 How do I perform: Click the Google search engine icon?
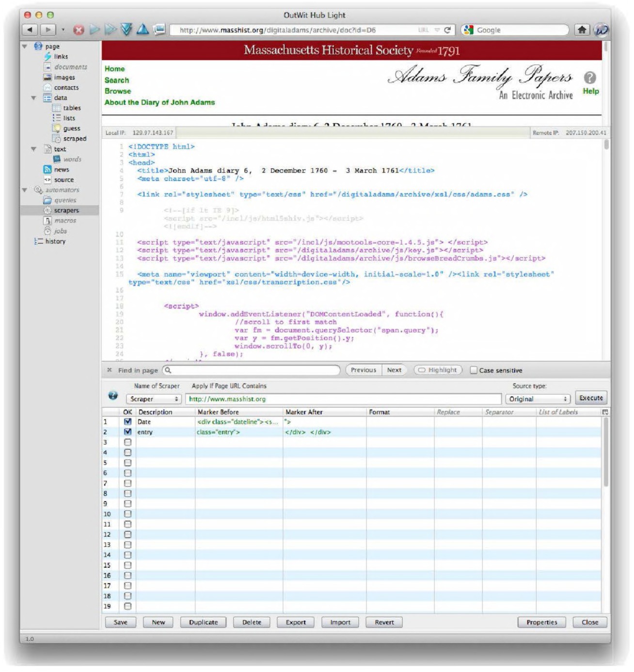coord(468,30)
